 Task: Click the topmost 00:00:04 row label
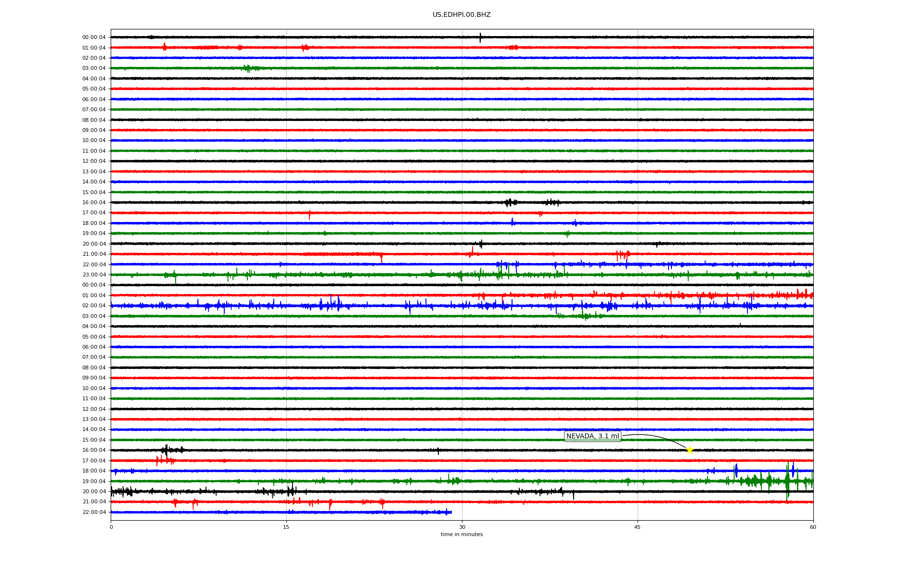[94, 38]
